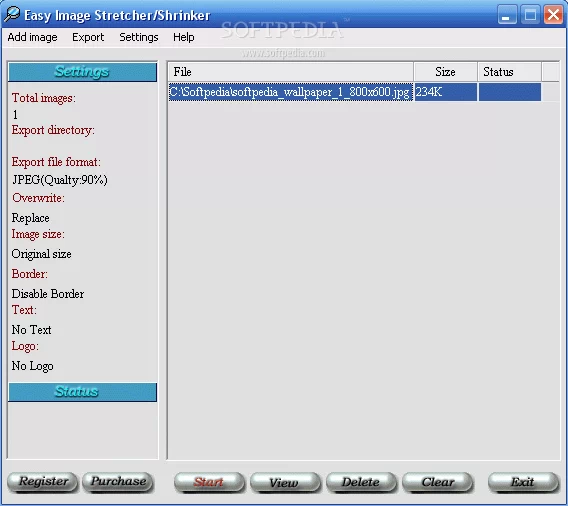Open the Export menu

pyautogui.click(x=88, y=37)
